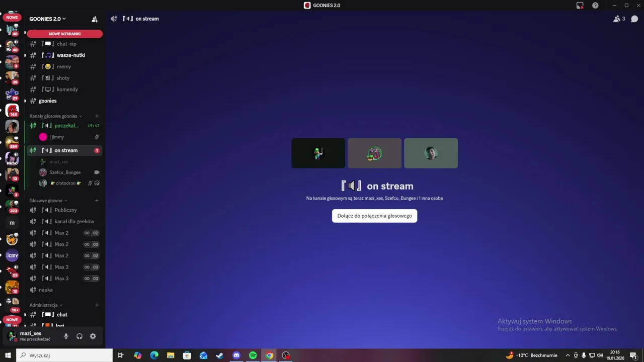Click user Szefcu_Bungee in voice list

(x=69, y=172)
